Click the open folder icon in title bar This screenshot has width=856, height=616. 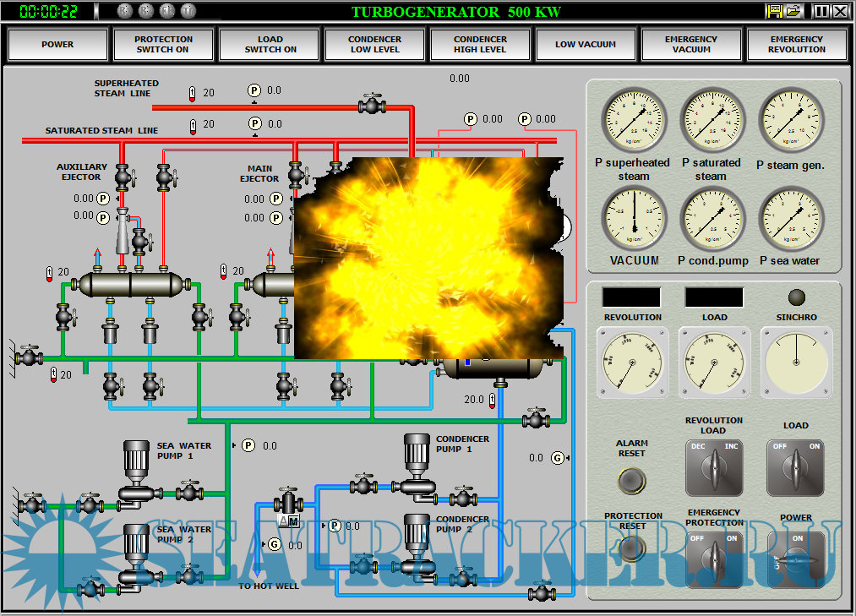click(793, 11)
